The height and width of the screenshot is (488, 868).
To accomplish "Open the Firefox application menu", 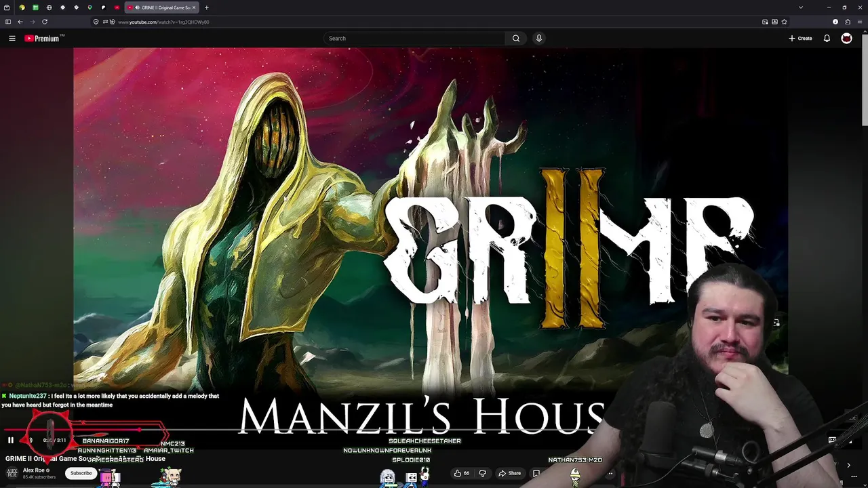I will point(860,22).
